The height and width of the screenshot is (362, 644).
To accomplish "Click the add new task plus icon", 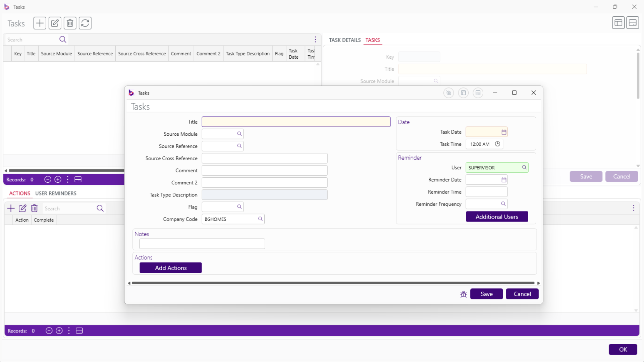I will 40,23.
